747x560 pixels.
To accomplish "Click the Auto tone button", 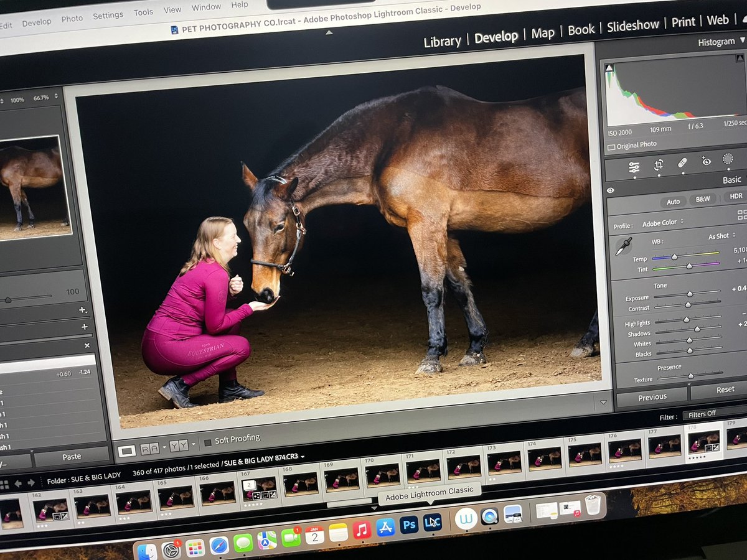I will tap(673, 202).
